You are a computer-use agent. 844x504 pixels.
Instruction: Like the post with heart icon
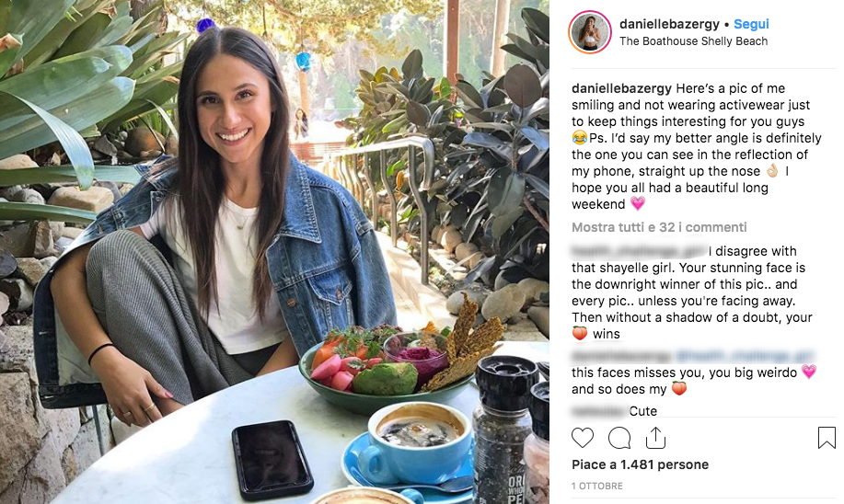[582, 438]
